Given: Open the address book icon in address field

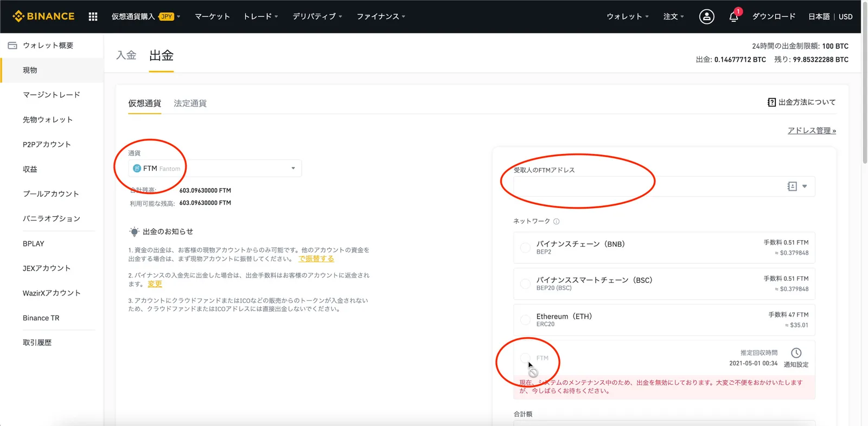Looking at the screenshot, I should pyautogui.click(x=792, y=186).
